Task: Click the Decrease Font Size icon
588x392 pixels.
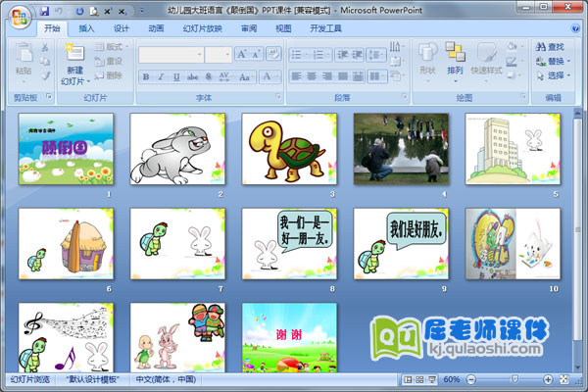Action: tap(256, 55)
